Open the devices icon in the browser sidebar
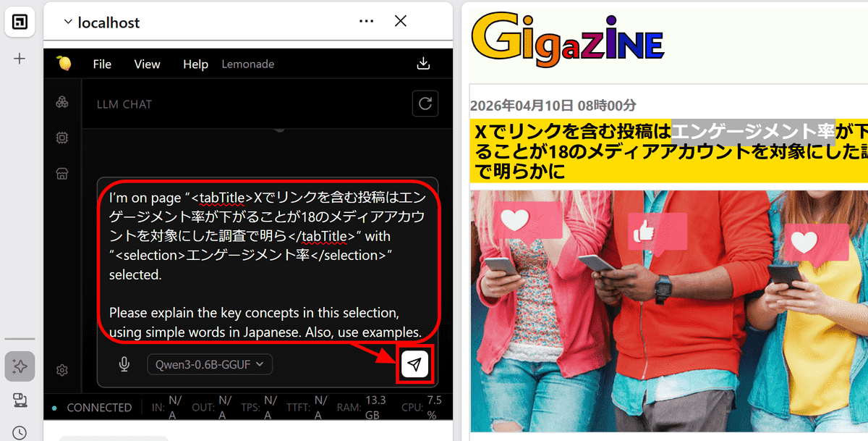This screenshot has height=441, width=868. click(x=20, y=400)
